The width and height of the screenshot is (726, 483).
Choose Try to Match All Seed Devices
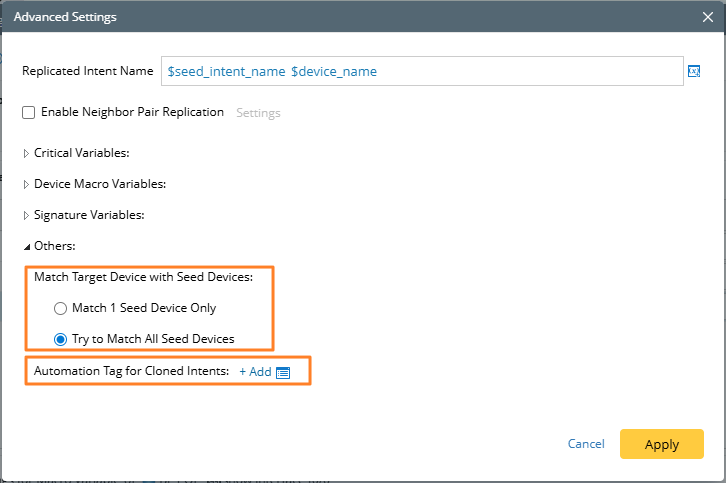[x=61, y=339]
